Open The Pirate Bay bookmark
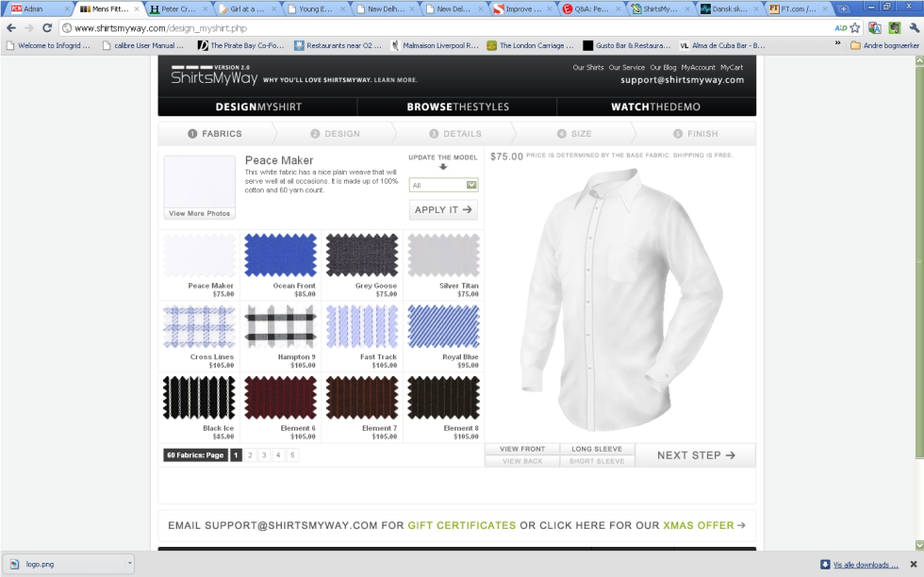The image size is (924, 577). pyautogui.click(x=241, y=45)
